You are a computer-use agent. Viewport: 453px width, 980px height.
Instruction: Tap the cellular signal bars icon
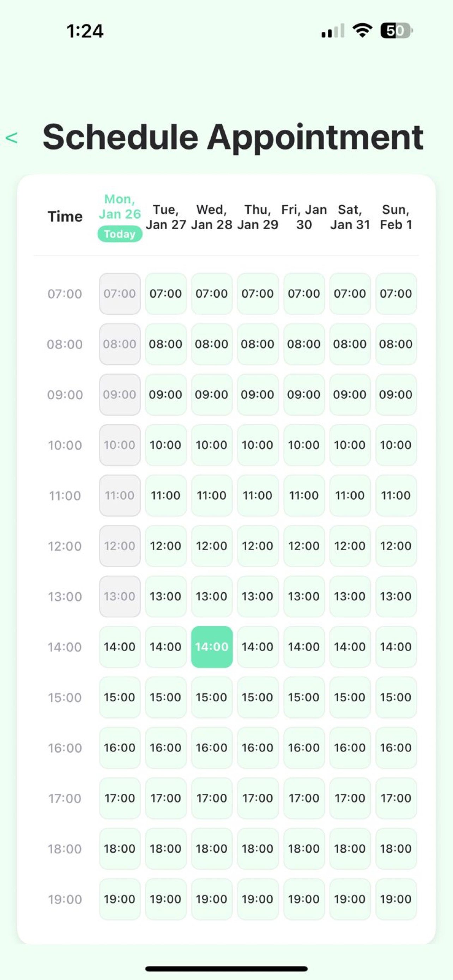(333, 30)
